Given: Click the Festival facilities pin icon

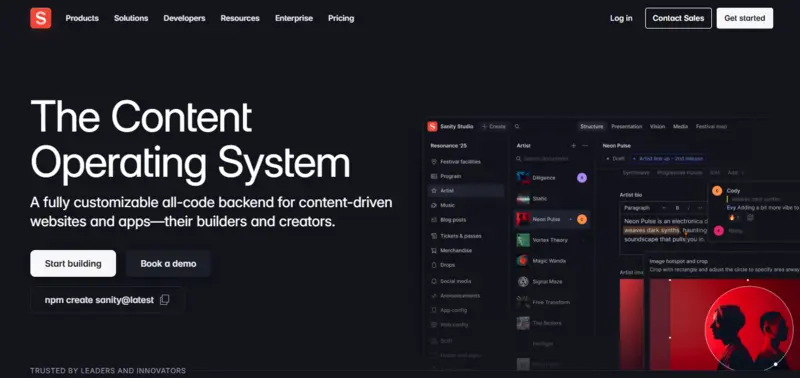Looking at the screenshot, I should pyautogui.click(x=434, y=162).
